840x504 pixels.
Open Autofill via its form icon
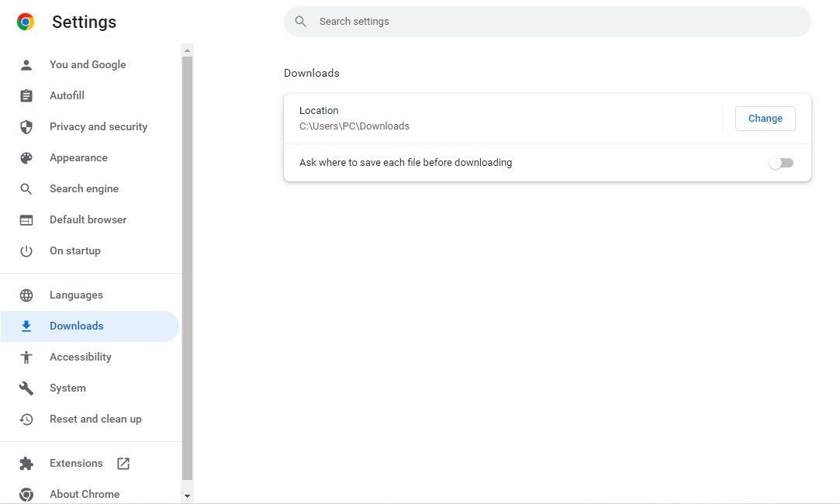point(26,95)
